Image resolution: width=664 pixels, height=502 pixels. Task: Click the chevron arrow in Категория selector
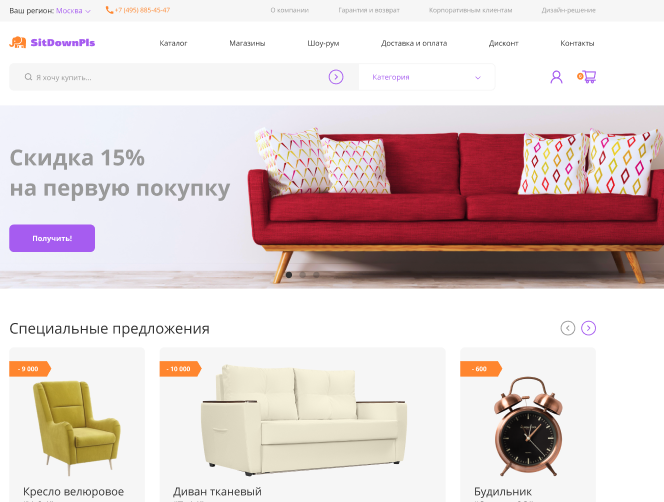point(478,78)
